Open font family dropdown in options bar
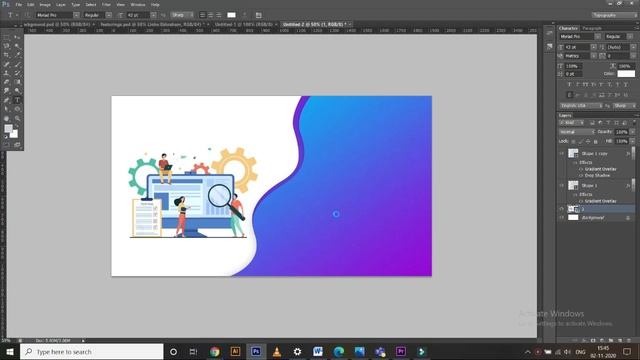Image resolution: width=640 pixels, height=360 pixels. 76,15
